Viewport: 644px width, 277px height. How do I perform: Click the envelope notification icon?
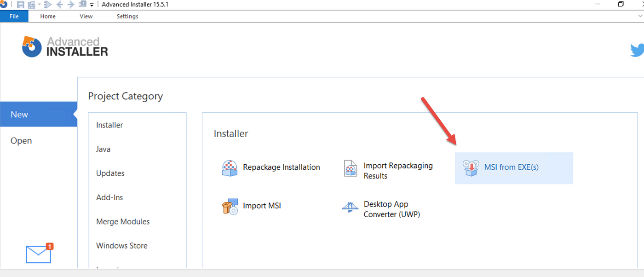pyautogui.click(x=39, y=254)
